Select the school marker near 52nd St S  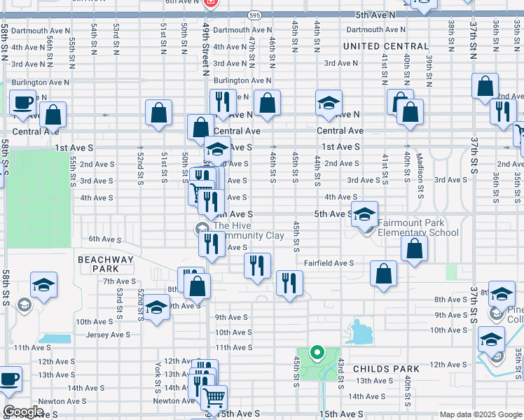(x=156, y=309)
